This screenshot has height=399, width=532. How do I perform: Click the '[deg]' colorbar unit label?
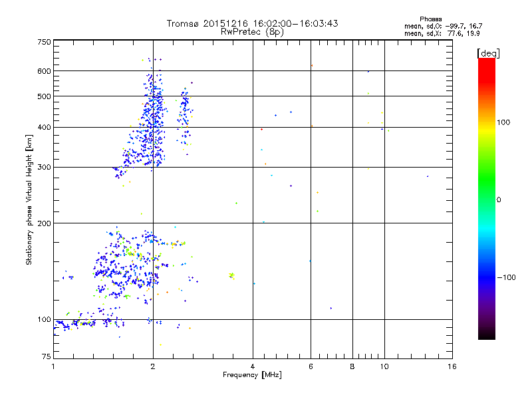click(x=488, y=53)
